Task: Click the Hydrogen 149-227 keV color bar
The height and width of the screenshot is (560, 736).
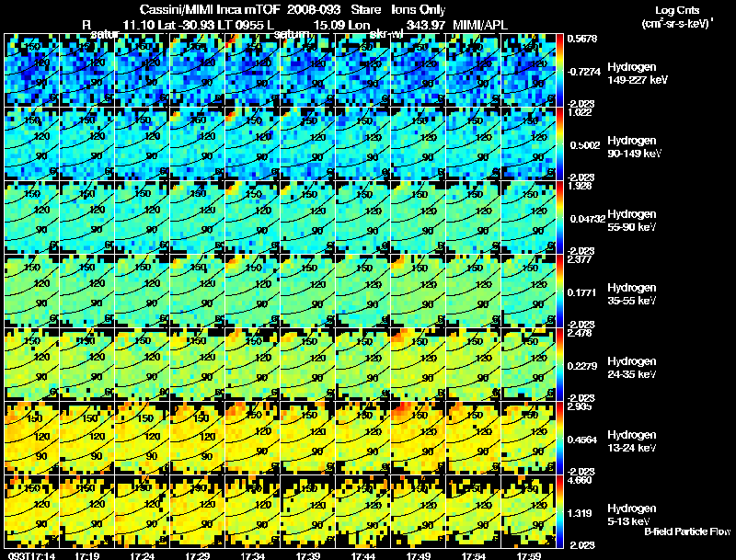Action: click(559, 71)
